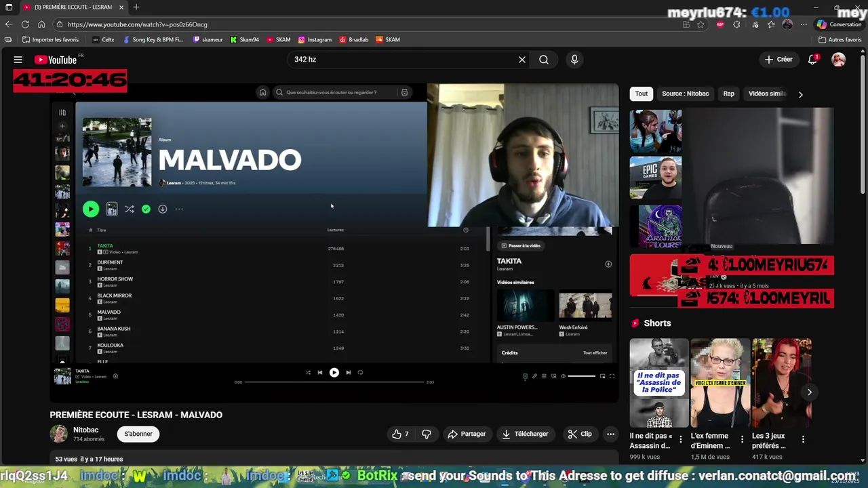Open the Créer menu
Image resolution: width=868 pixels, height=488 pixels.
coord(778,60)
